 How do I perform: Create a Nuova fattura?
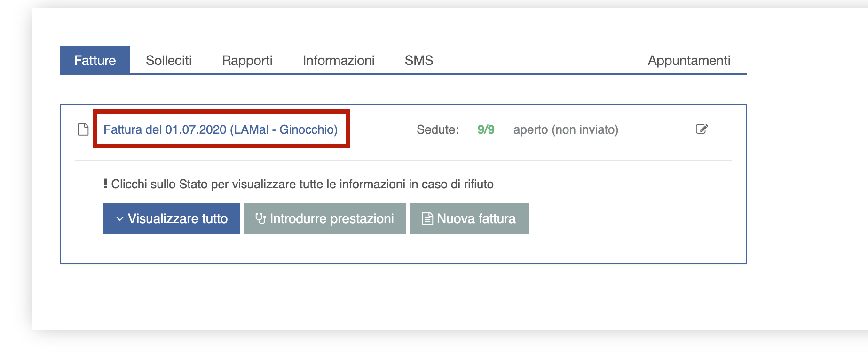coord(469,219)
